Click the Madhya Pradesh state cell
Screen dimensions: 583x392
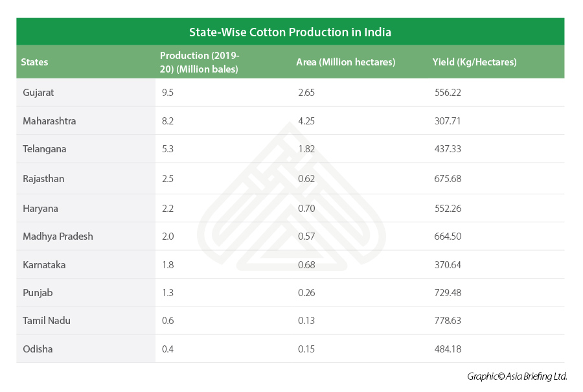tap(58, 236)
